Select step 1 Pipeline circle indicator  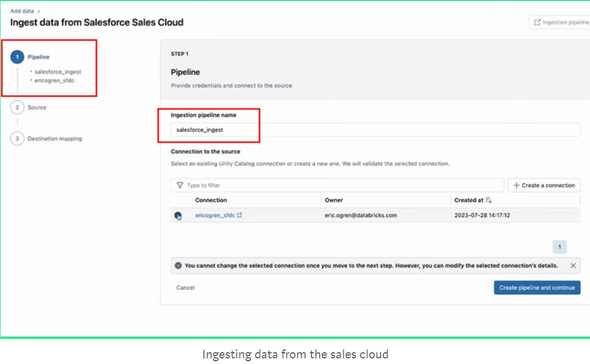[x=16, y=57]
